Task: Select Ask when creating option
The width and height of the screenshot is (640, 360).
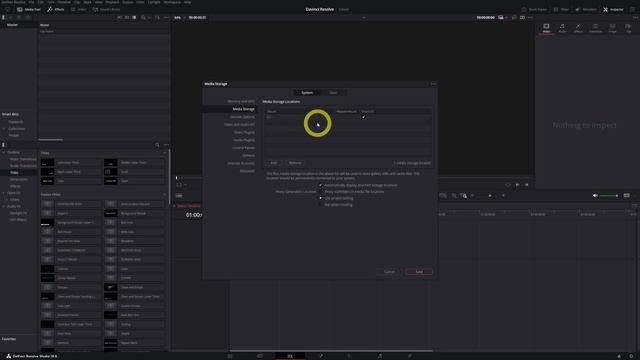Action: [320, 204]
